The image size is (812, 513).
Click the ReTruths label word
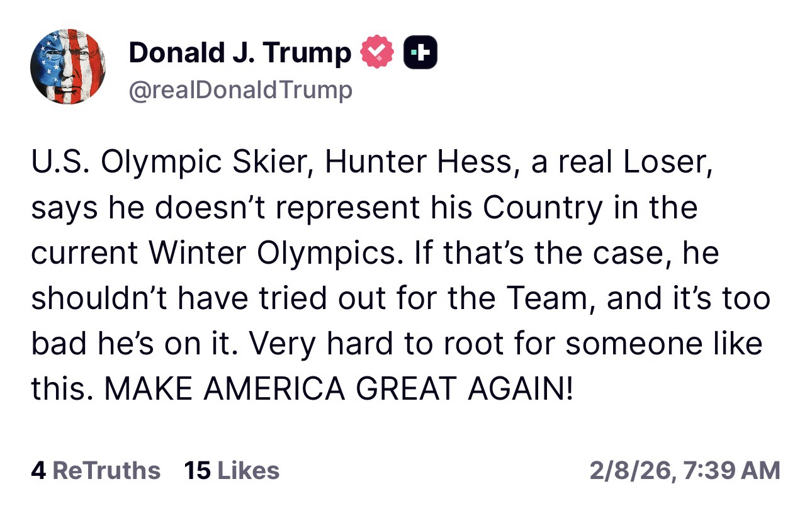point(106,470)
